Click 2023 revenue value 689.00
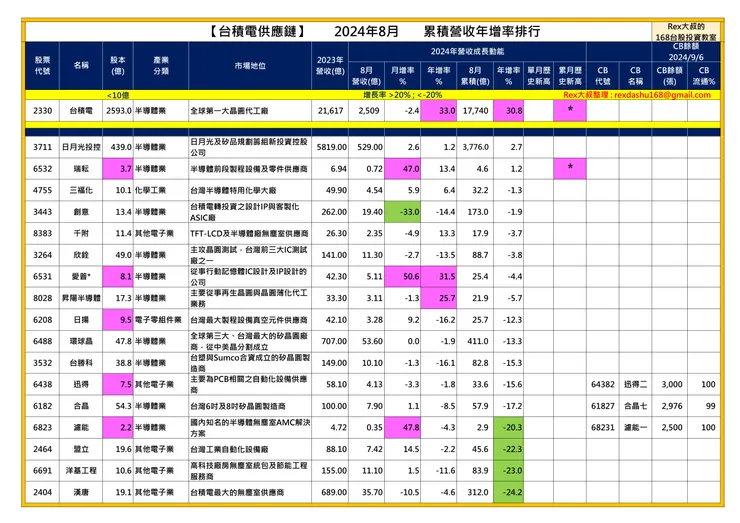Screen dimensions: 740x523 [x=330, y=492]
